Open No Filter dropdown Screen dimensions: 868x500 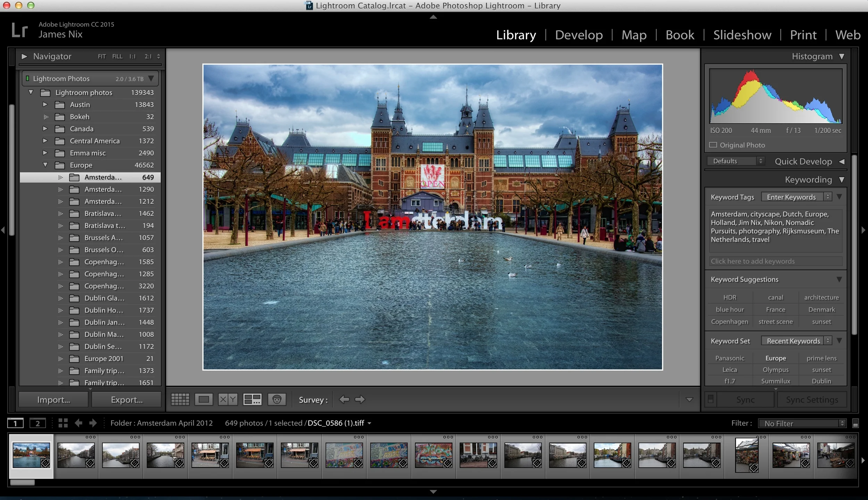pos(802,423)
